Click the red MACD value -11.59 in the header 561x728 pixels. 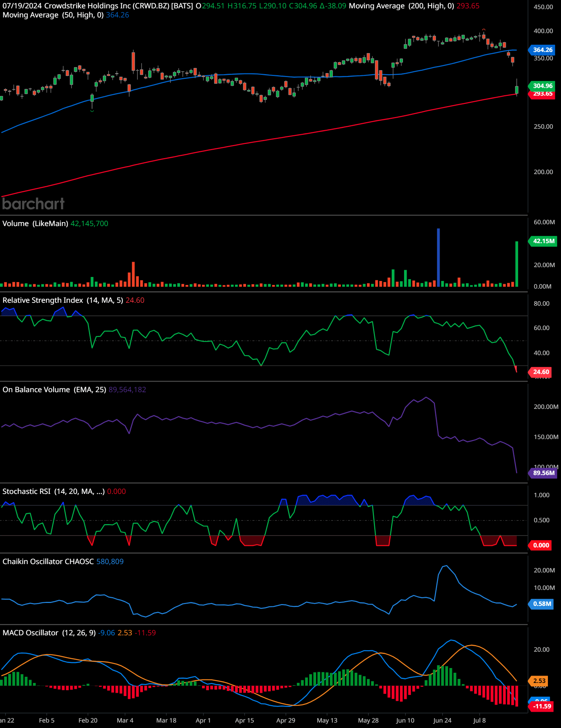[x=145, y=633]
